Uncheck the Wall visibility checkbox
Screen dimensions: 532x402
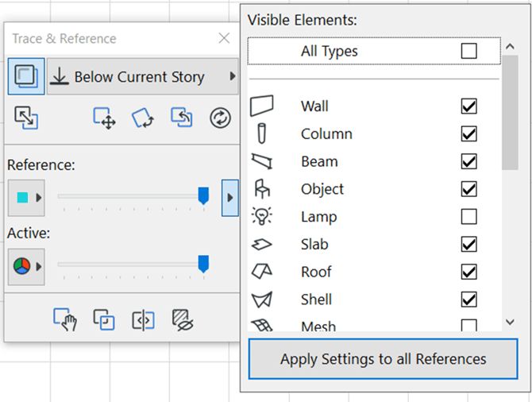pyautogui.click(x=469, y=106)
